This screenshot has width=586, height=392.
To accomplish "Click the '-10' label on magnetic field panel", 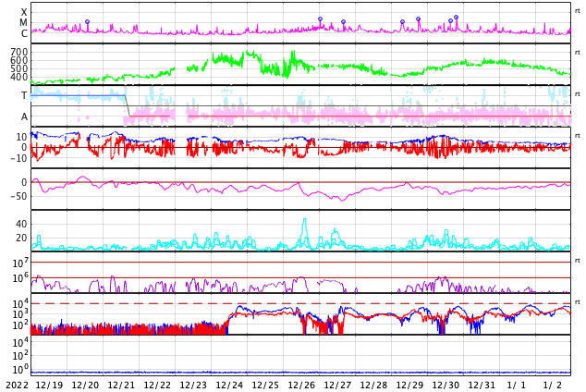I will tap(19, 158).
